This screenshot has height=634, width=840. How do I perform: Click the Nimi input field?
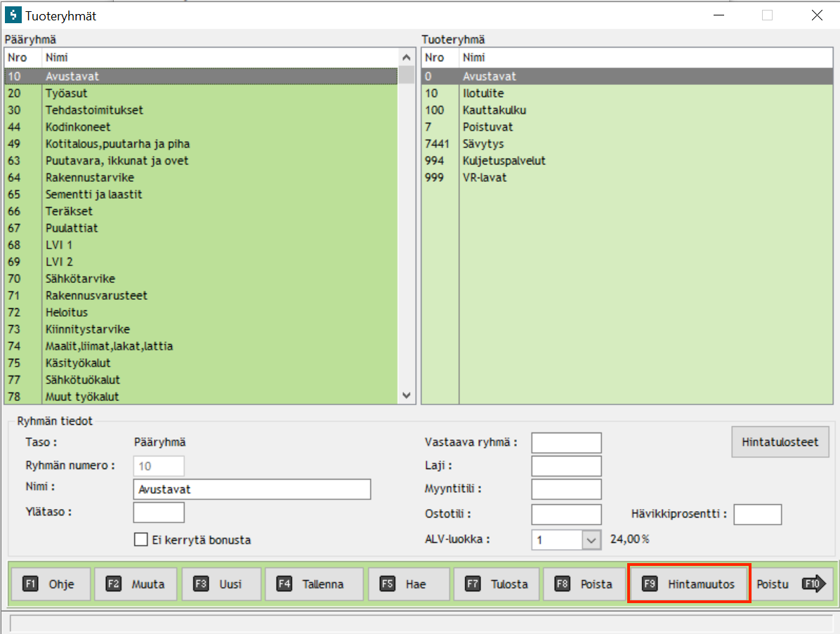coord(251,489)
